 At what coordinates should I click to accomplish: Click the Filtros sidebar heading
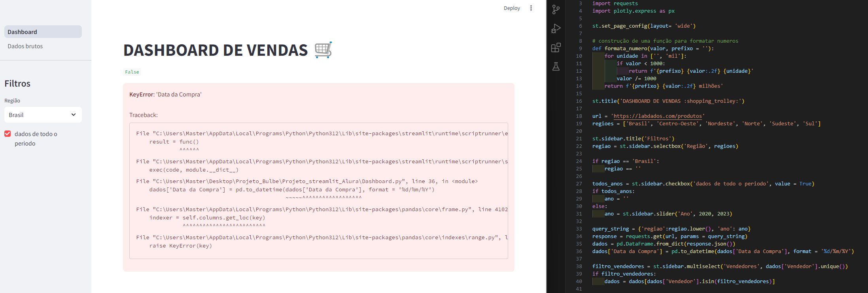coord(17,83)
